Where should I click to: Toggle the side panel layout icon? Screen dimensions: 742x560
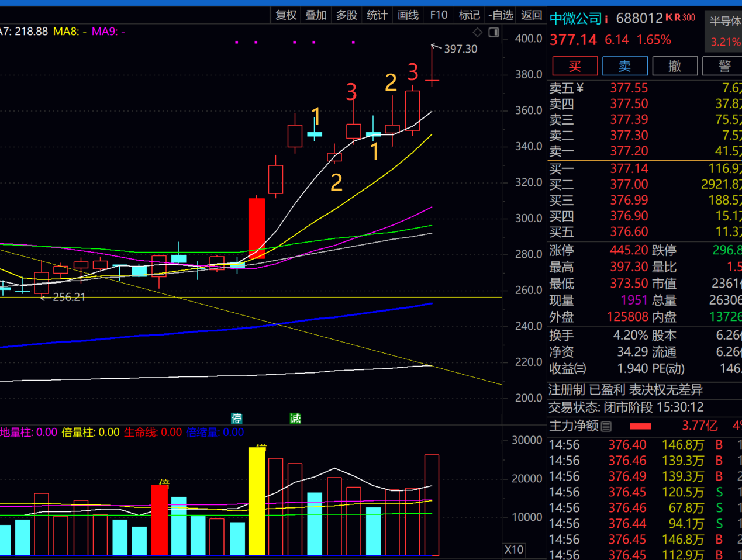click(x=494, y=33)
